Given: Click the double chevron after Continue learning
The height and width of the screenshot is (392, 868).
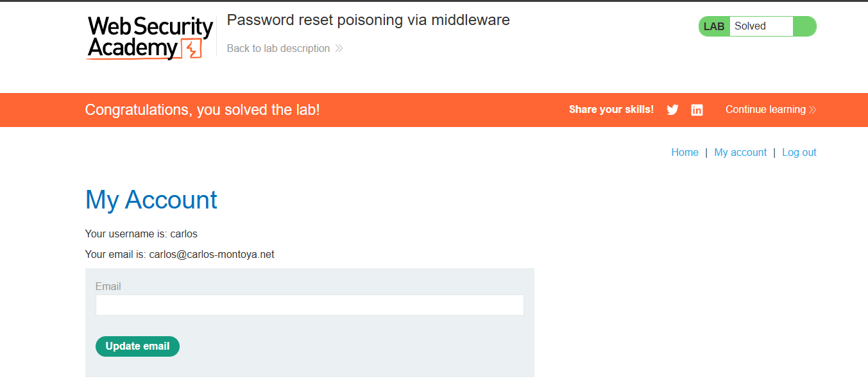Looking at the screenshot, I should [x=813, y=110].
